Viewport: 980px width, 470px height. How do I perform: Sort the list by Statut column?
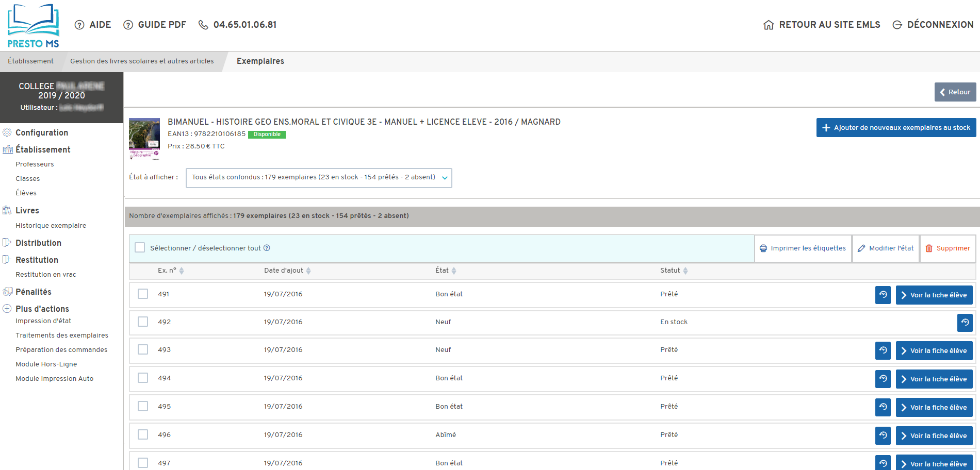point(685,271)
